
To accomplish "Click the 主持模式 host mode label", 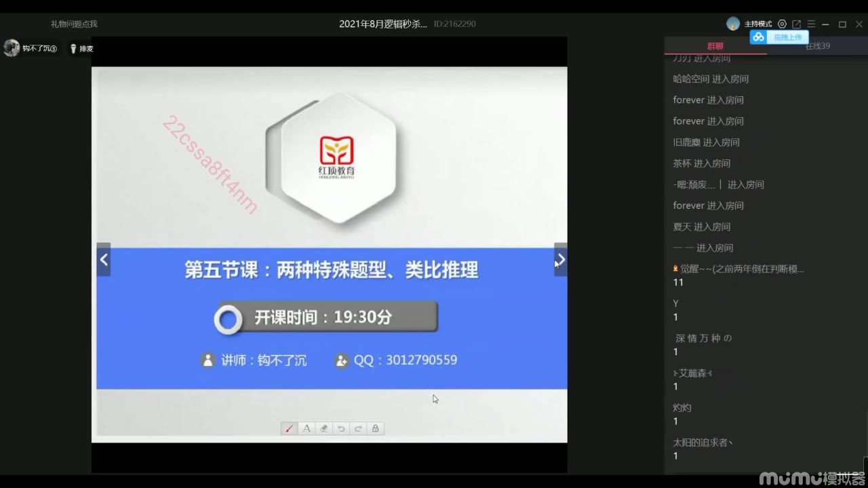I will pos(758,24).
